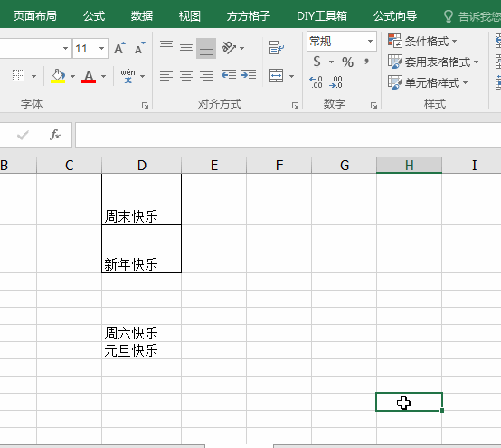The height and width of the screenshot is (448, 501).
Task: Switch to the 方方格子 ribbon tab
Action: 249,15
